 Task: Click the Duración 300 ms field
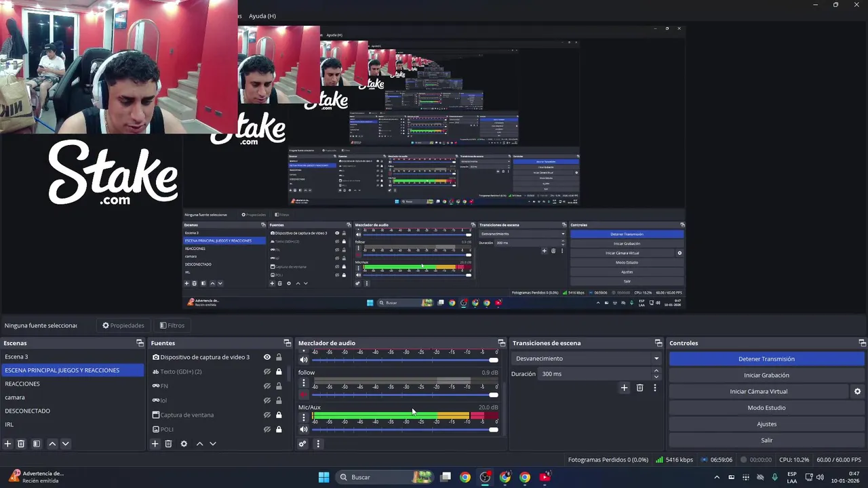(595, 373)
